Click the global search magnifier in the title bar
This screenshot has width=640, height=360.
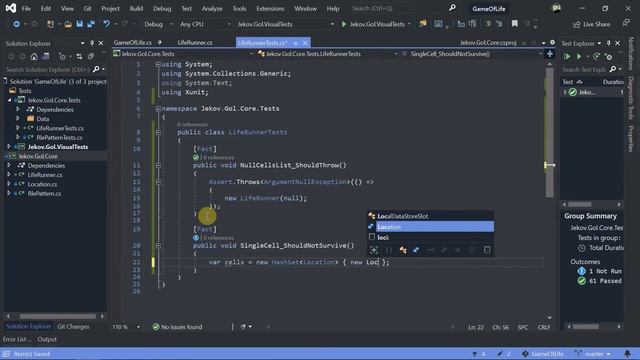[452, 8]
